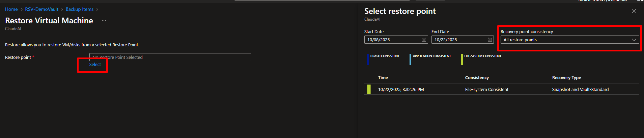Close the Select restore point panel
This screenshot has height=138, width=644.
634,11
